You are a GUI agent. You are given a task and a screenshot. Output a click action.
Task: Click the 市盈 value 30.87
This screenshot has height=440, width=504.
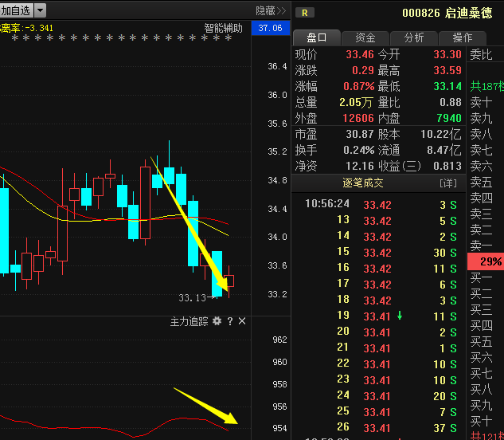coord(360,134)
